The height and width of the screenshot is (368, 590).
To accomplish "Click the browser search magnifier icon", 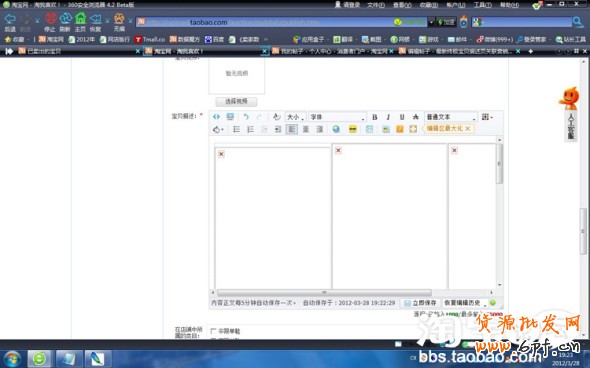I will 577,22.
